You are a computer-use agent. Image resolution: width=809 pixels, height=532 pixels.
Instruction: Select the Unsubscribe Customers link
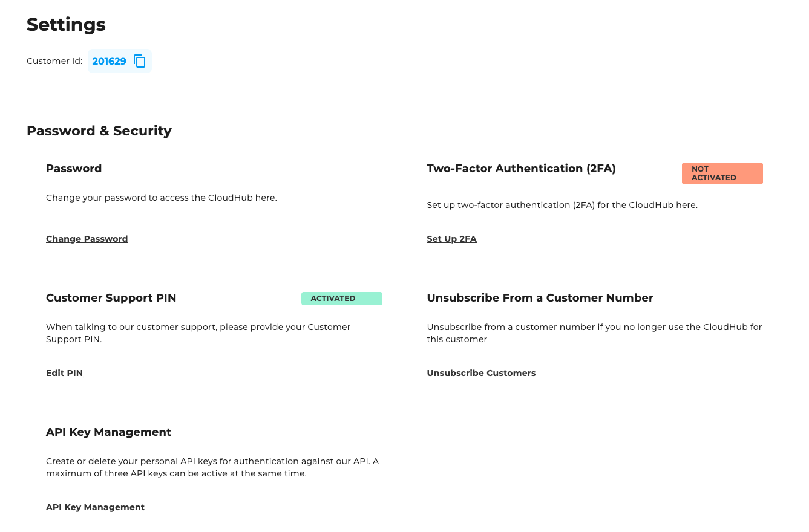[481, 373]
